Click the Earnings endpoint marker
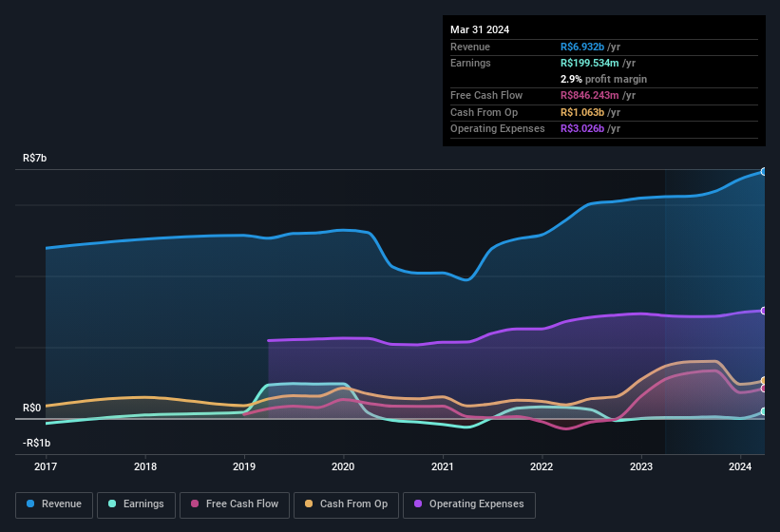Screen dimensions: 780x532 [x=764, y=411]
